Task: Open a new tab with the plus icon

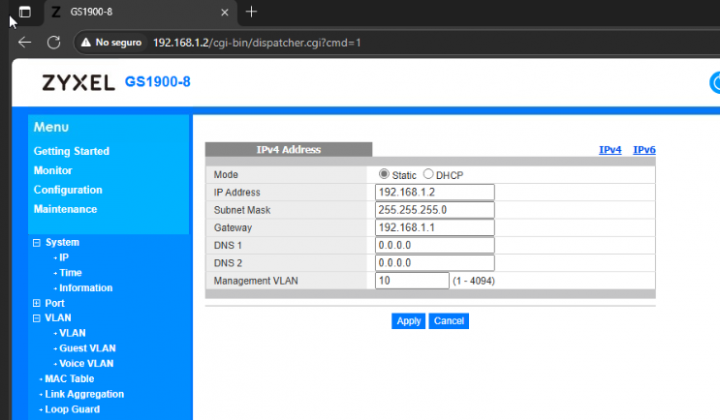Action: (251, 12)
